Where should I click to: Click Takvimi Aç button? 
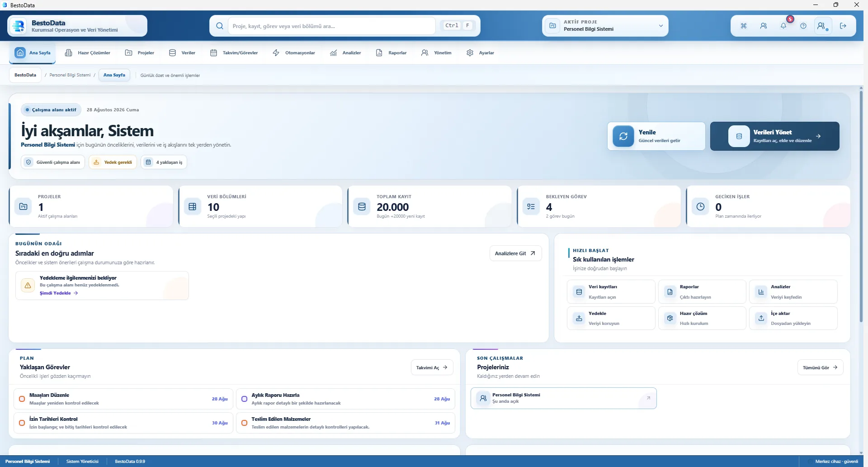(x=432, y=367)
